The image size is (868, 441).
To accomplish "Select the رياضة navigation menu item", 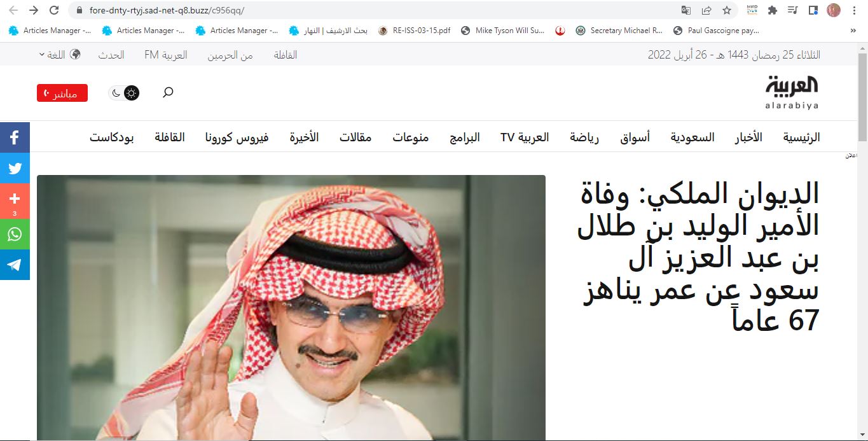I will [584, 137].
